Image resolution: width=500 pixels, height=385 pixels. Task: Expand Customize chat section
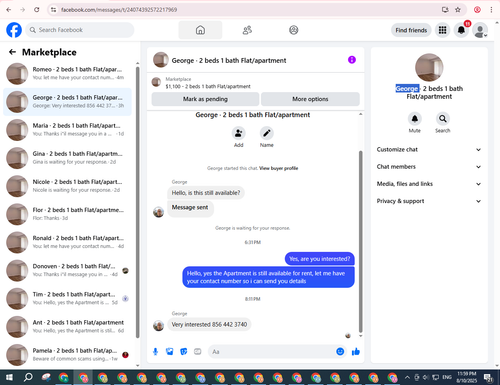[429, 150]
